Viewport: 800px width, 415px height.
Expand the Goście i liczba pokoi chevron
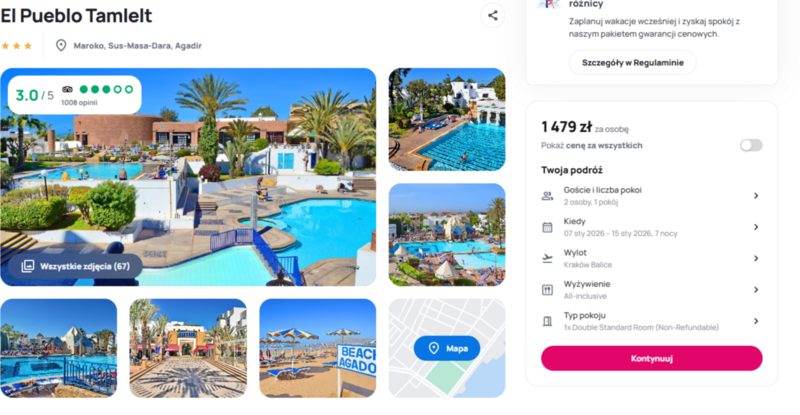coord(756,196)
